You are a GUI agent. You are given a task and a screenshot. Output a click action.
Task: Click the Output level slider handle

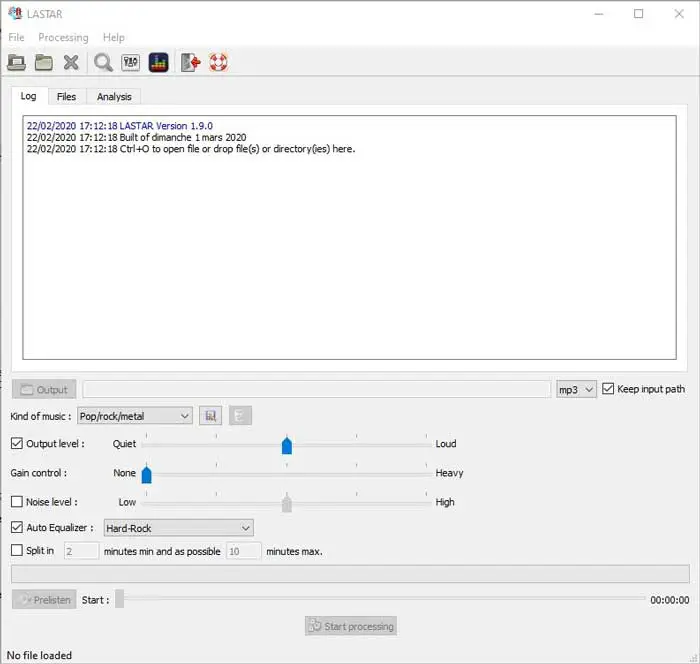[x=287, y=446]
